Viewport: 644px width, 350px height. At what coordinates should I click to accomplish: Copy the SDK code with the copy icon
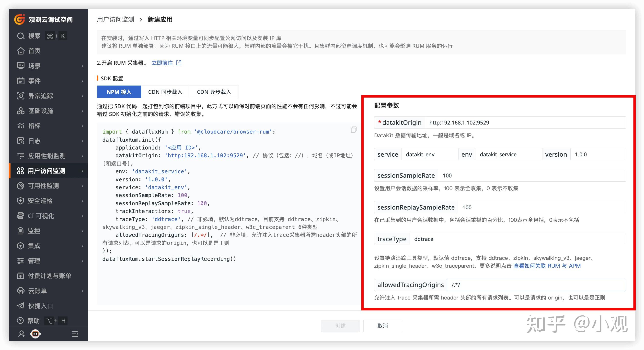pos(354,130)
